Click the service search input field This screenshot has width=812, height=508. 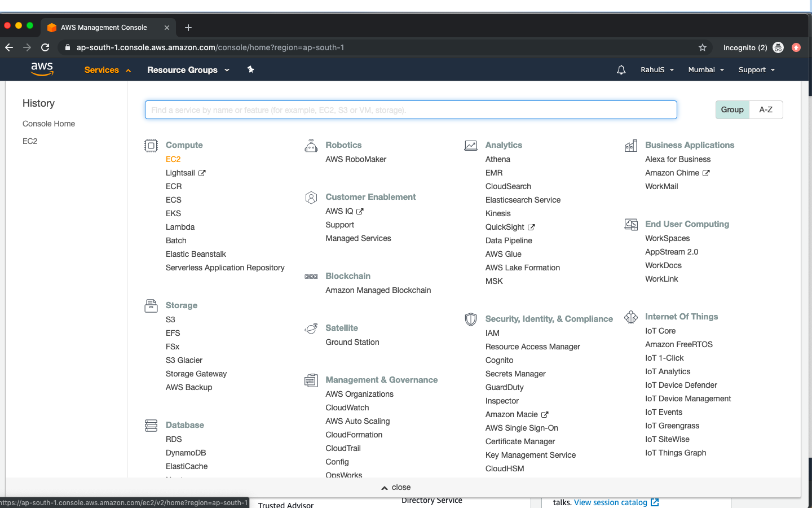coord(411,110)
